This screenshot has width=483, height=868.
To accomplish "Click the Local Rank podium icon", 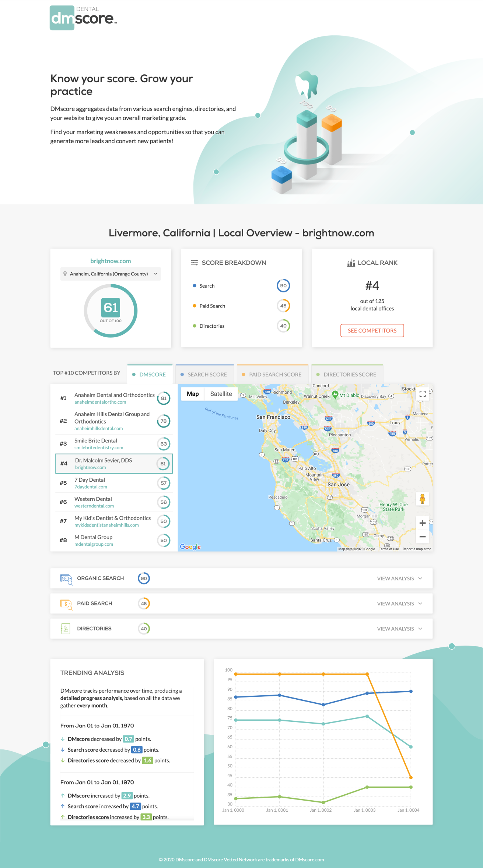I will point(351,263).
